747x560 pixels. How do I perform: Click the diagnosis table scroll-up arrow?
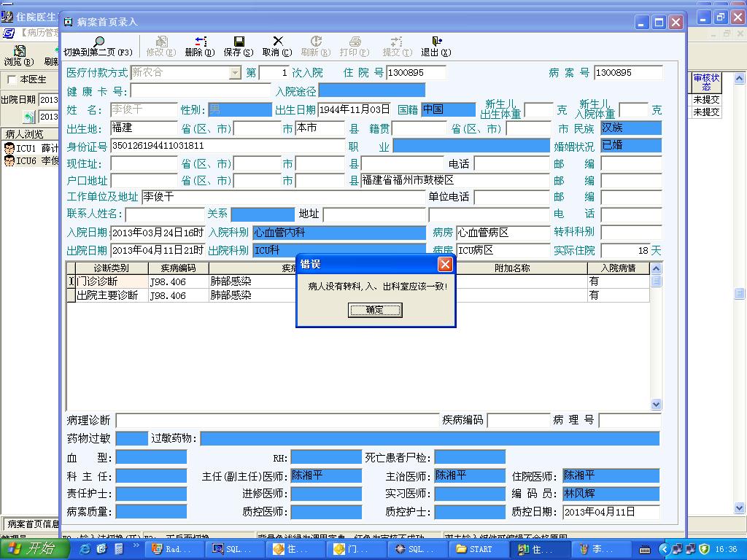(656, 269)
